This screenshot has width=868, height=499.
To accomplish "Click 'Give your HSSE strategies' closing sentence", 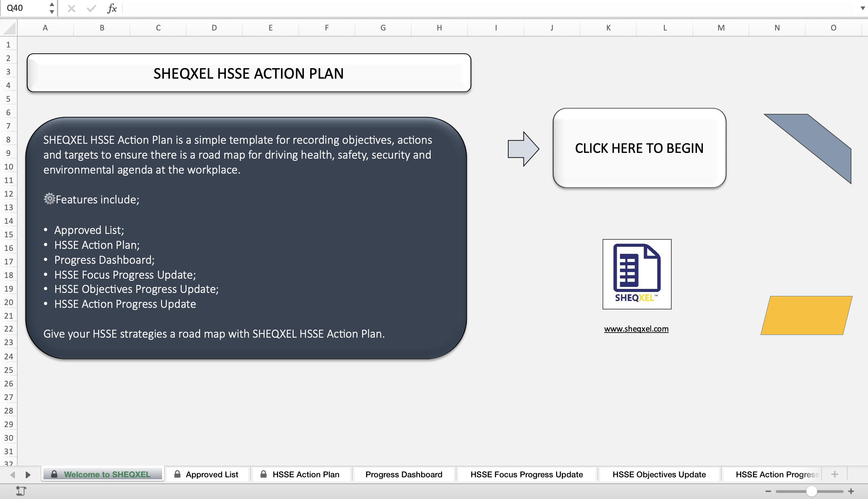I will (214, 334).
